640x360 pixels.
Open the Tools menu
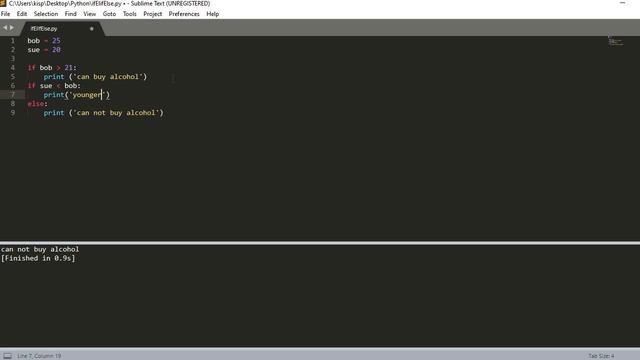tap(129, 14)
